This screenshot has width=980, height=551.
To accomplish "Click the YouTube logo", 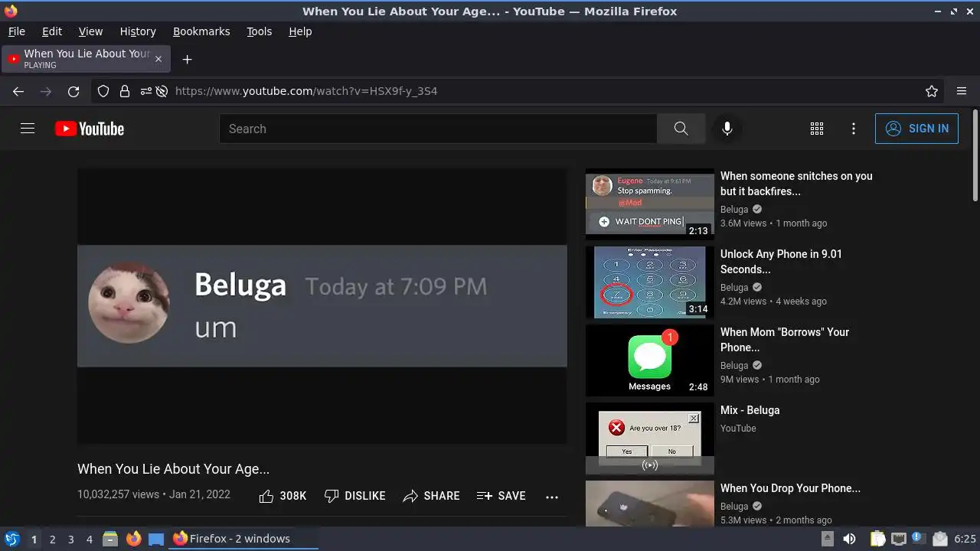I will click(x=90, y=129).
